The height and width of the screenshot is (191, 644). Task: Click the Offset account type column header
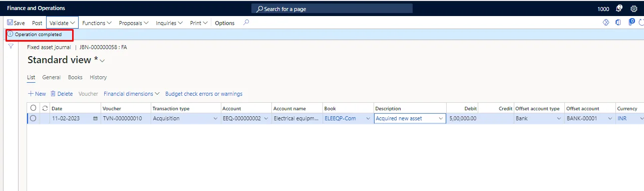pyautogui.click(x=537, y=108)
